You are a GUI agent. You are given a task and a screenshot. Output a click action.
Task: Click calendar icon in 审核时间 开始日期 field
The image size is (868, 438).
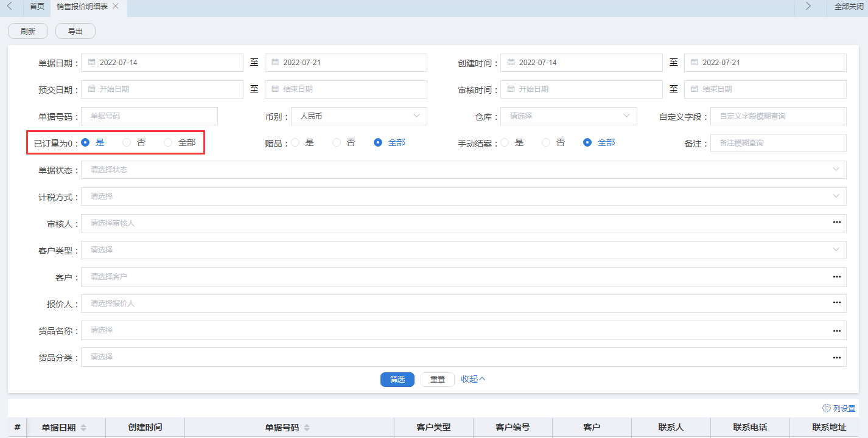[511, 89]
